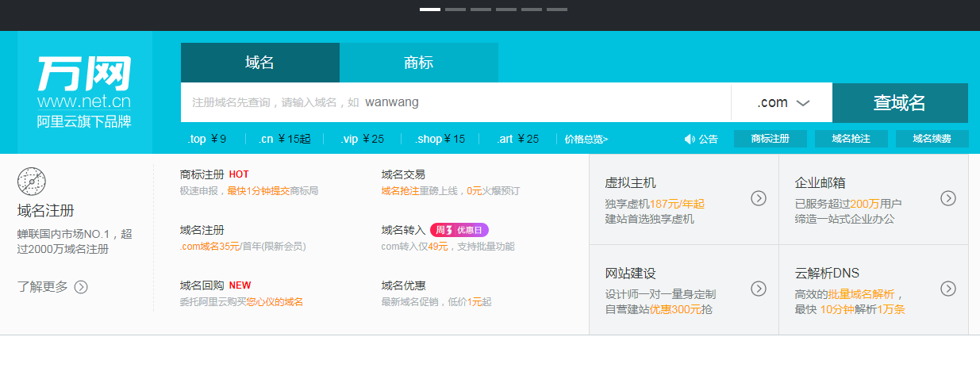Open the .com domain suffix dropdown
This screenshot has height=379, width=980.
coord(782,103)
